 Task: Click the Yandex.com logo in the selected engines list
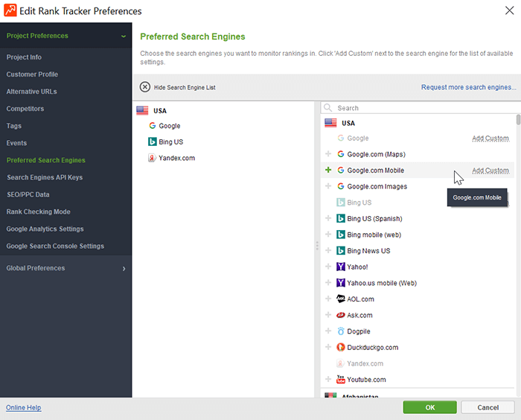[152, 158]
